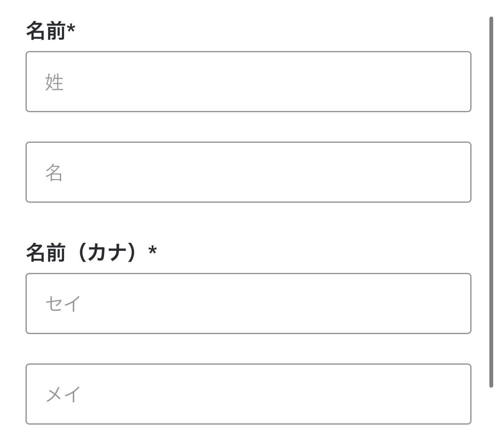Viewport: 497px width, 448px height.
Task: Click the required asterisk beside 名前
Action: [71, 30]
